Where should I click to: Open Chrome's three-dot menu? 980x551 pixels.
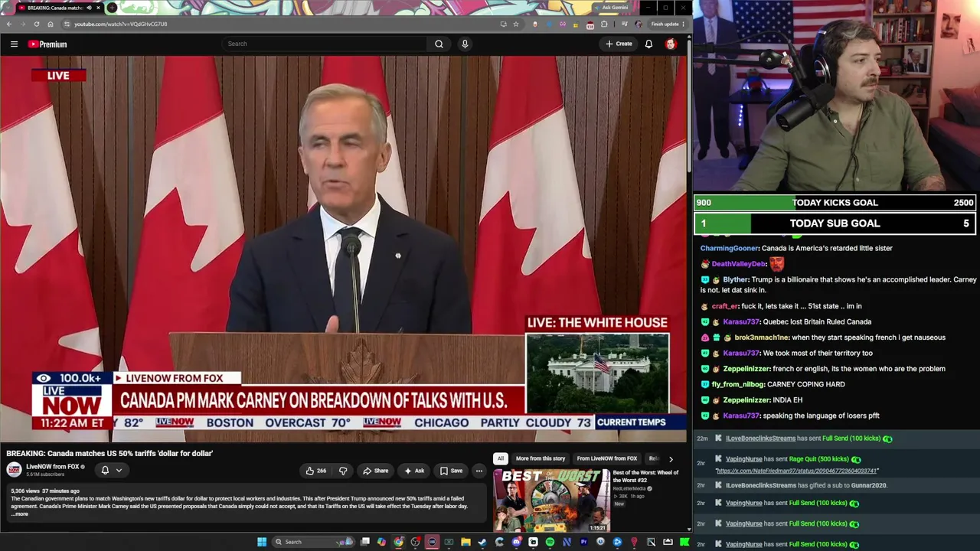coord(683,24)
